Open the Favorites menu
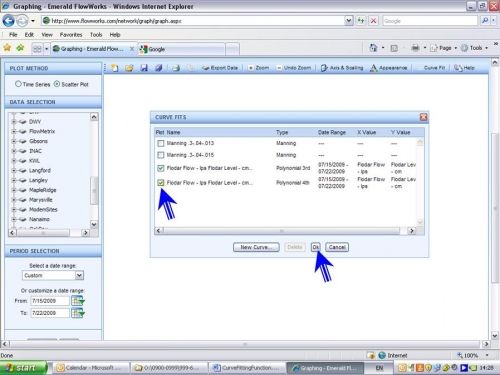The height and width of the screenshot is (375, 500). click(x=71, y=35)
